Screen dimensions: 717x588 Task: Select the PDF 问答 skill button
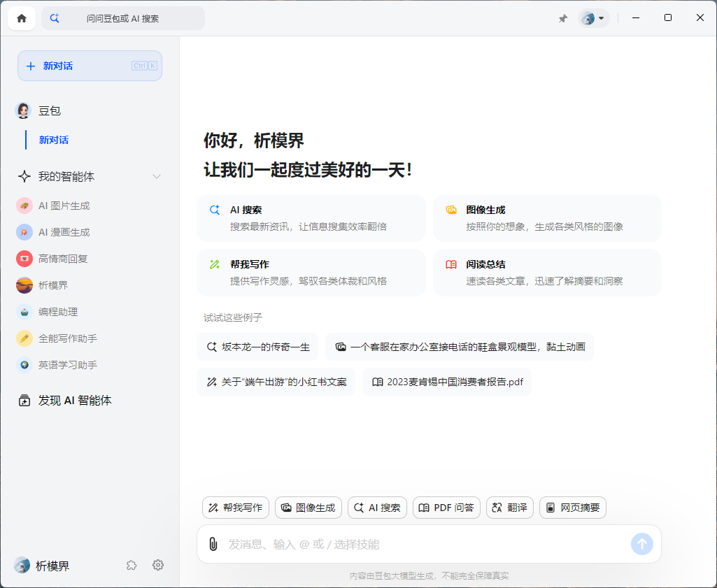click(446, 508)
